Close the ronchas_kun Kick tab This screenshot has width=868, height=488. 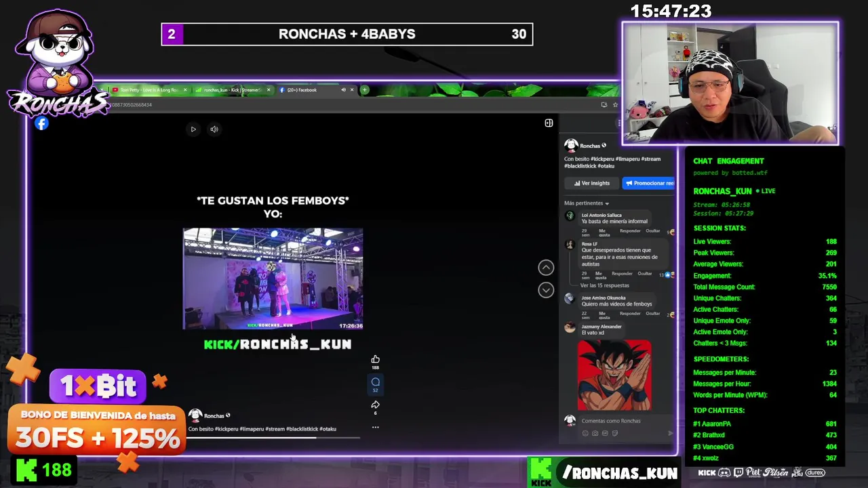coord(269,89)
